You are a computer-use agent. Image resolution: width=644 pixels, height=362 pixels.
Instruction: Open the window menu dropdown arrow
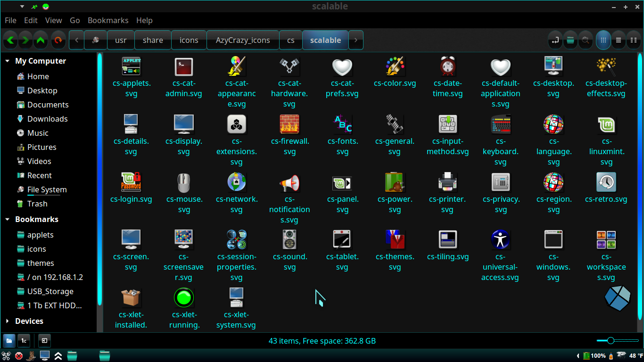[x=22, y=7]
